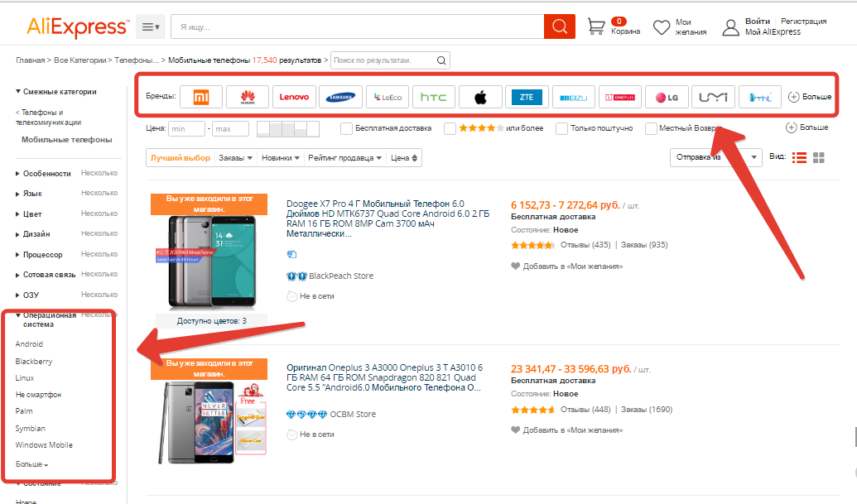Screen dimensions: 857x504
Task: Select Лучший выбор sort tab
Action: (181, 158)
